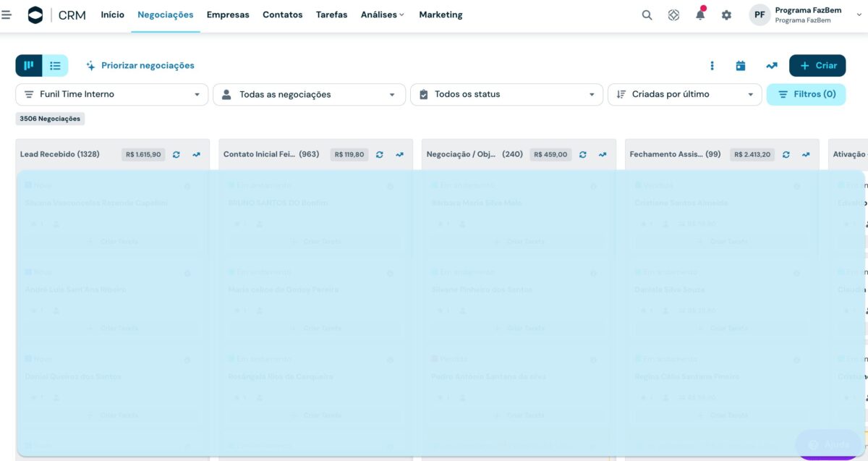
Task: Switch to list view
Action: point(55,65)
